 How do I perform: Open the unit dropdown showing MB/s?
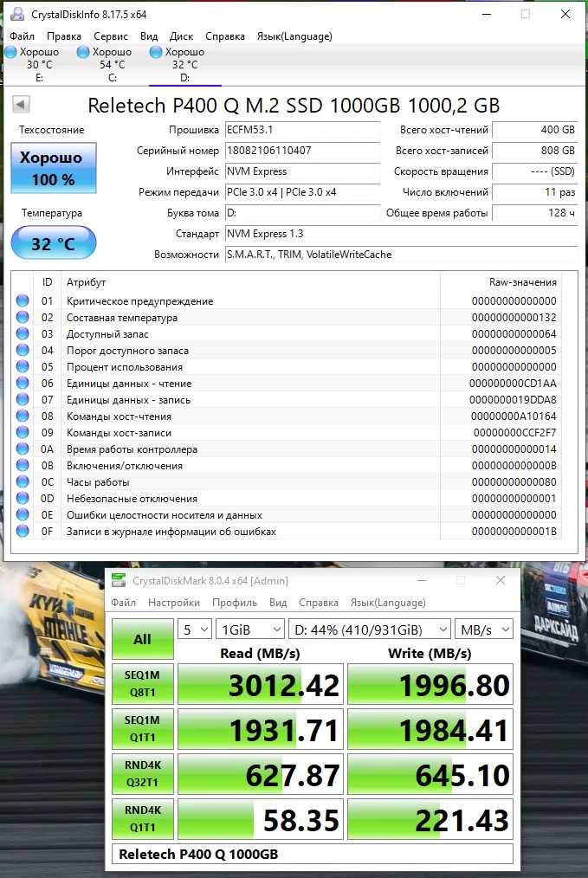[x=484, y=629]
